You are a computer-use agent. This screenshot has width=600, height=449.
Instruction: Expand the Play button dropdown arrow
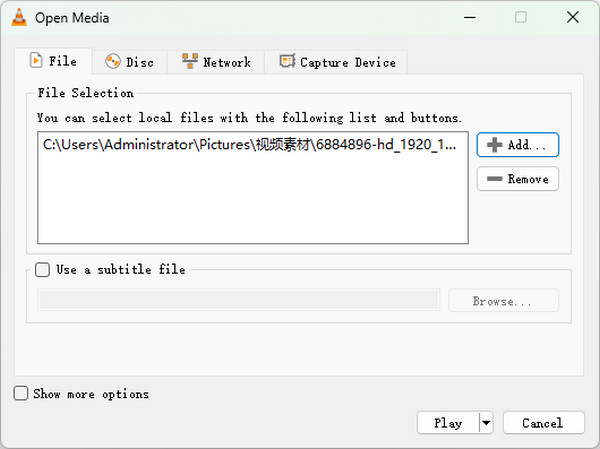click(486, 423)
